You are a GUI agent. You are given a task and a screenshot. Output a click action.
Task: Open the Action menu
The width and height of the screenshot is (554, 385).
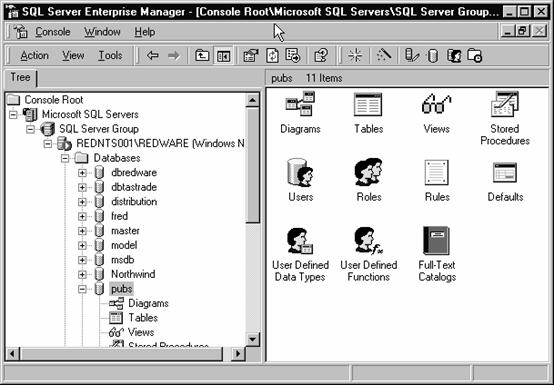pyautogui.click(x=34, y=55)
